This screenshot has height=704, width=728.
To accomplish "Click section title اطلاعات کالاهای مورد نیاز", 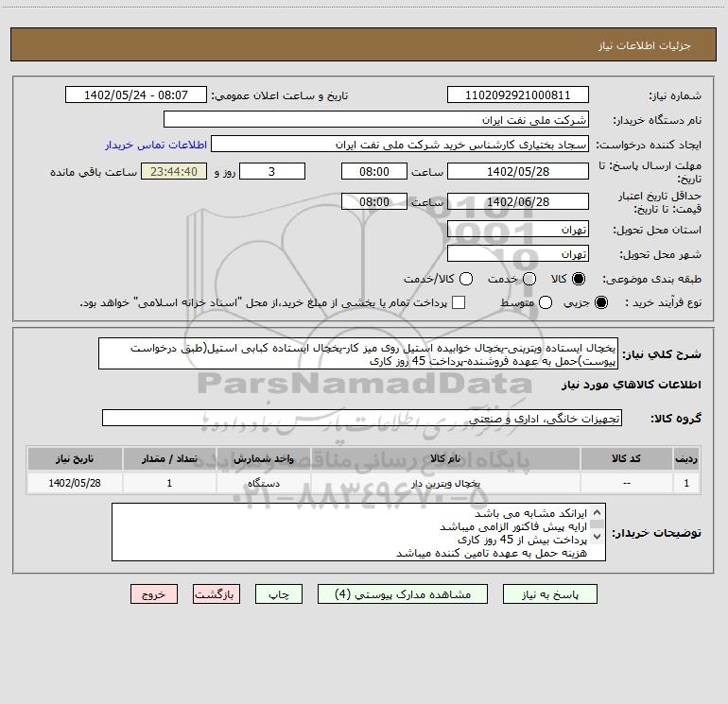I will coord(631,385).
